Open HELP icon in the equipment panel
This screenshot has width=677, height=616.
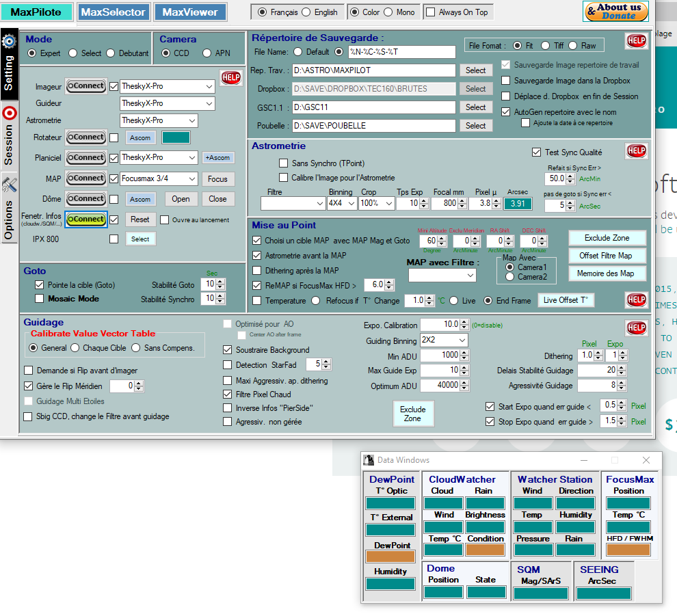pos(231,78)
